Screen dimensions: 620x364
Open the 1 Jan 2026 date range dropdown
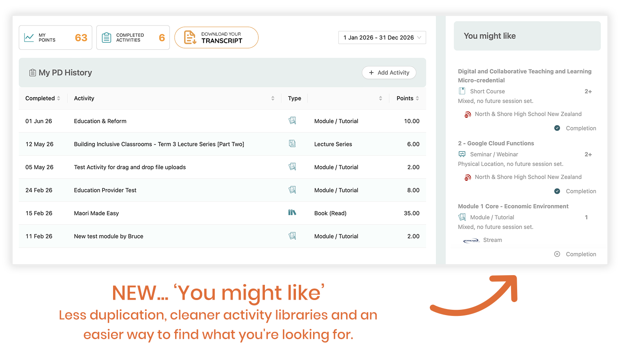[x=382, y=38]
